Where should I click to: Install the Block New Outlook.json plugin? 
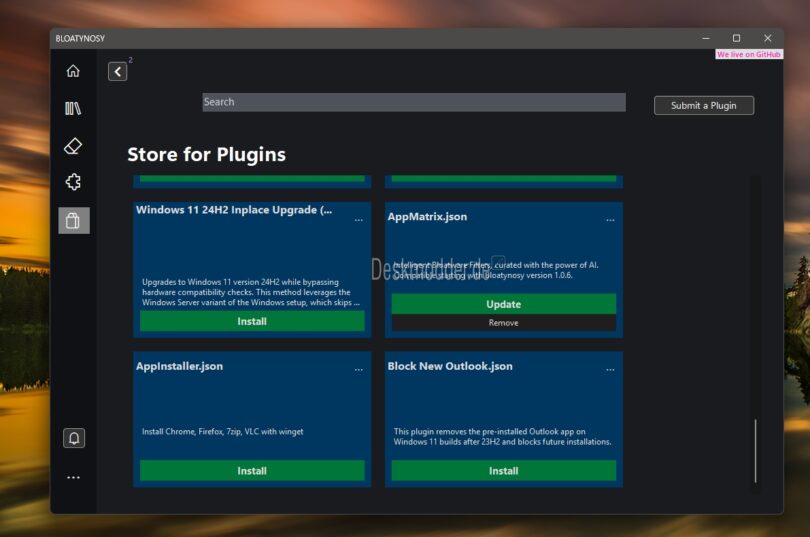point(504,471)
